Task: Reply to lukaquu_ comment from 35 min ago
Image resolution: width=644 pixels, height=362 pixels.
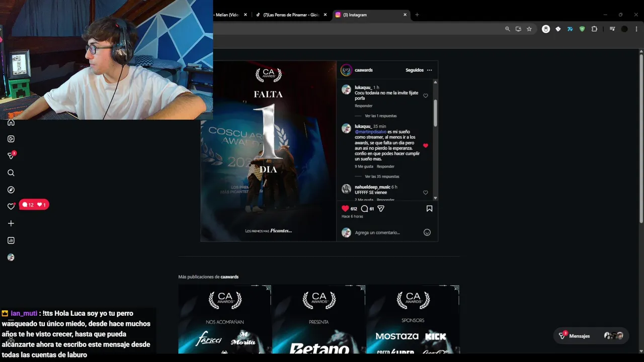Action: (386, 166)
